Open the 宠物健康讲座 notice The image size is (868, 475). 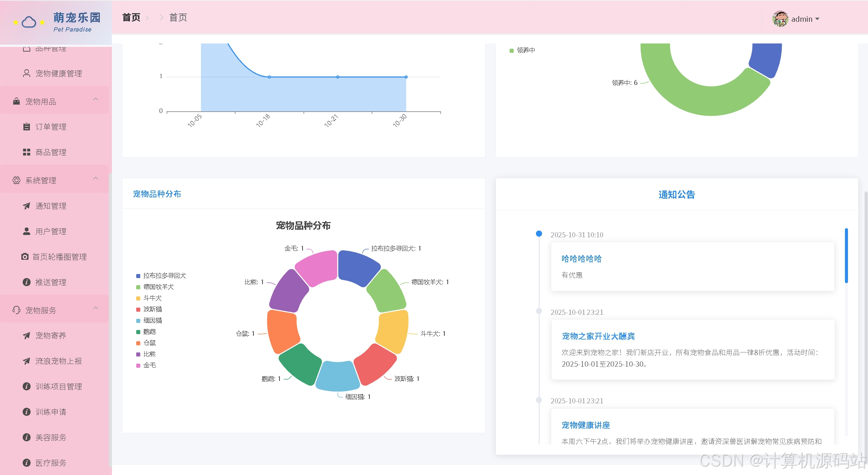[x=585, y=425]
